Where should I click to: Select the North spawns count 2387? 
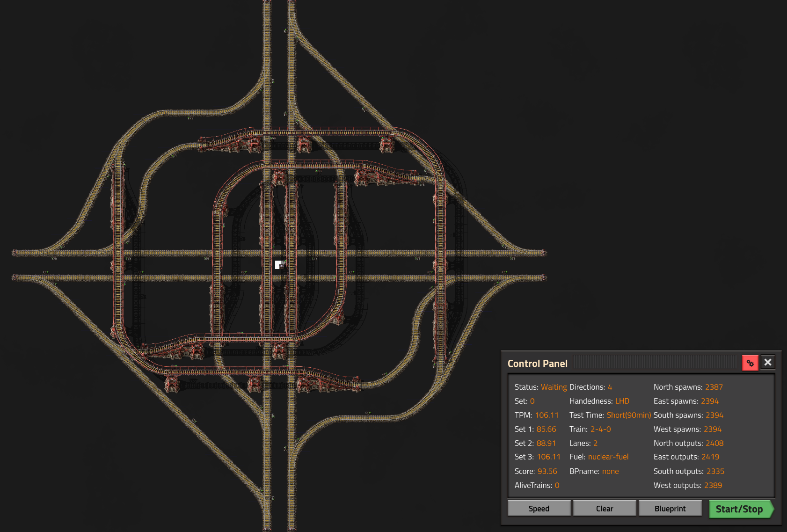tap(714, 387)
